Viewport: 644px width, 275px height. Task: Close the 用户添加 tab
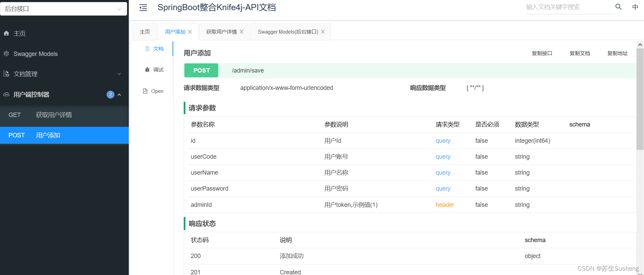tap(190, 32)
